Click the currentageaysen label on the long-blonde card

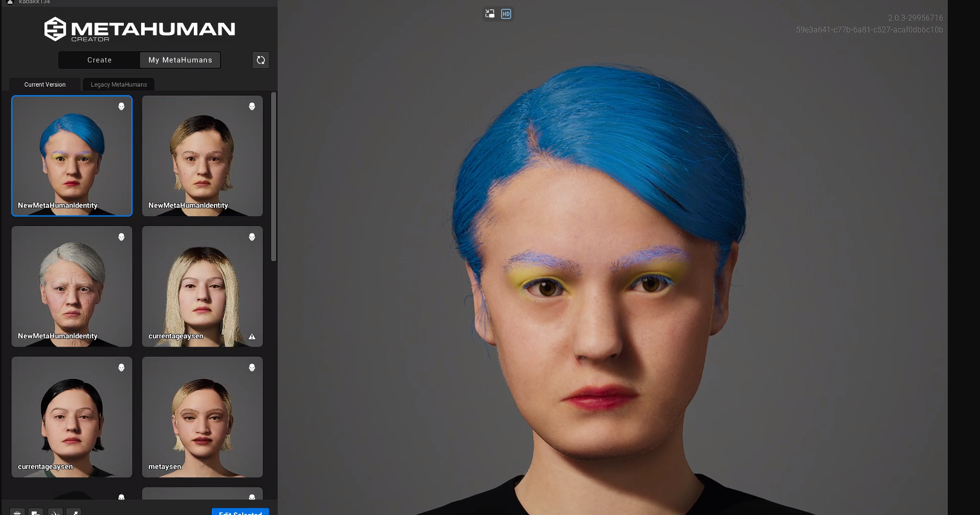[176, 336]
